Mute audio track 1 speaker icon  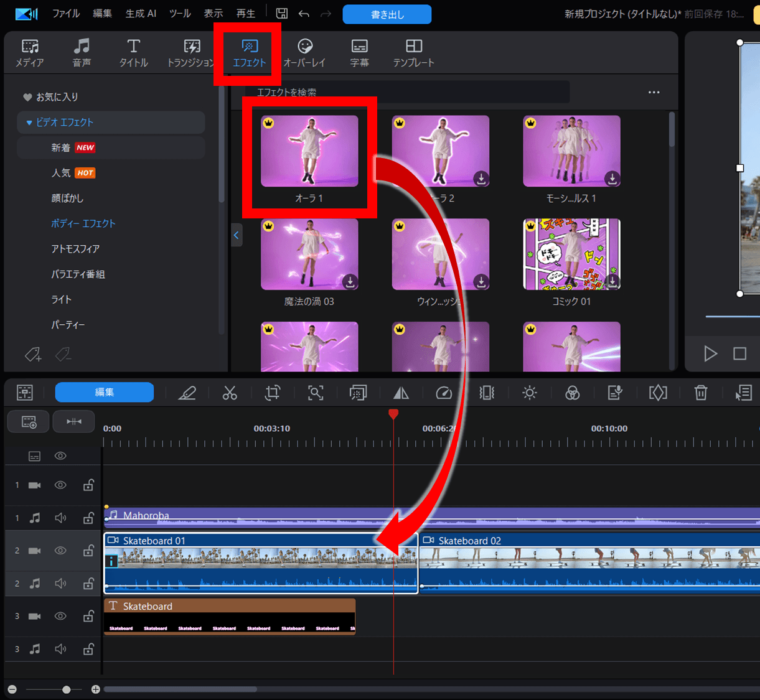pyautogui.click(x=60, y=518)
